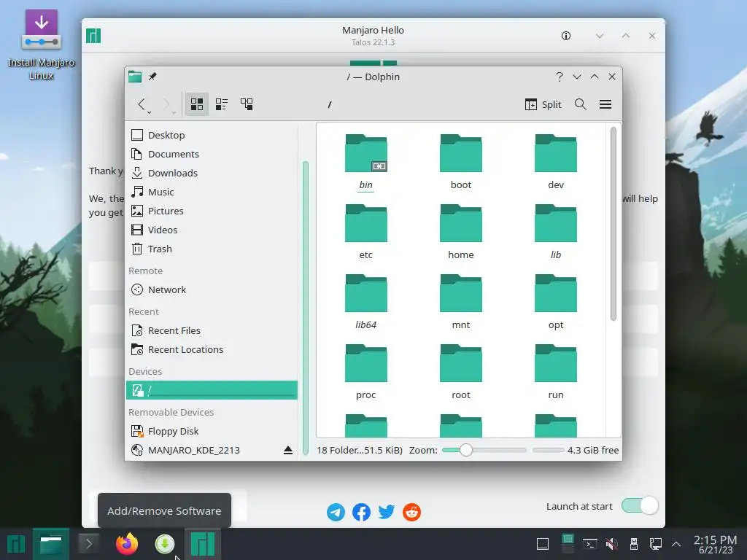747x560 pixels.
Task: Switch Dolphin to Compact view mode
Action: click(222, 104)
